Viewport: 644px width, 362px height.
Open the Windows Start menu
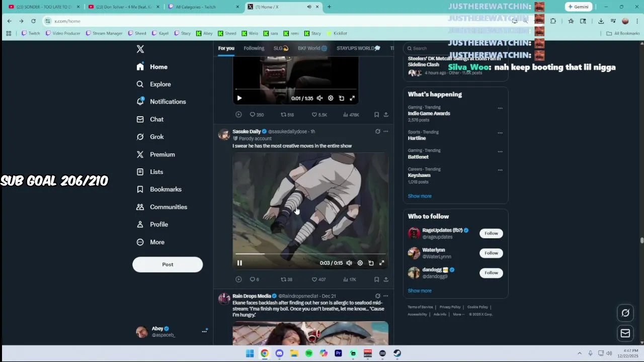(250, 353)
